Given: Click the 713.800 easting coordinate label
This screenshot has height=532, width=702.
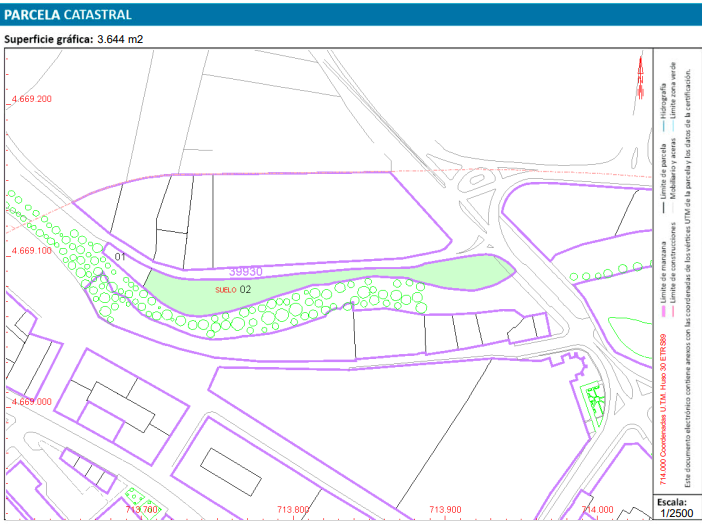Looking at the screenshot, I should (x=293, y=509).
